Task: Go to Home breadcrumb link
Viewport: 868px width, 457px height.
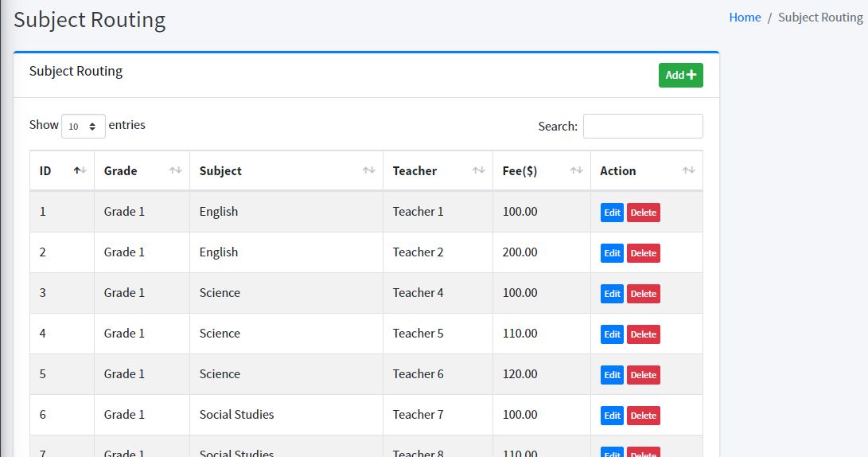Action: [745, 18]
